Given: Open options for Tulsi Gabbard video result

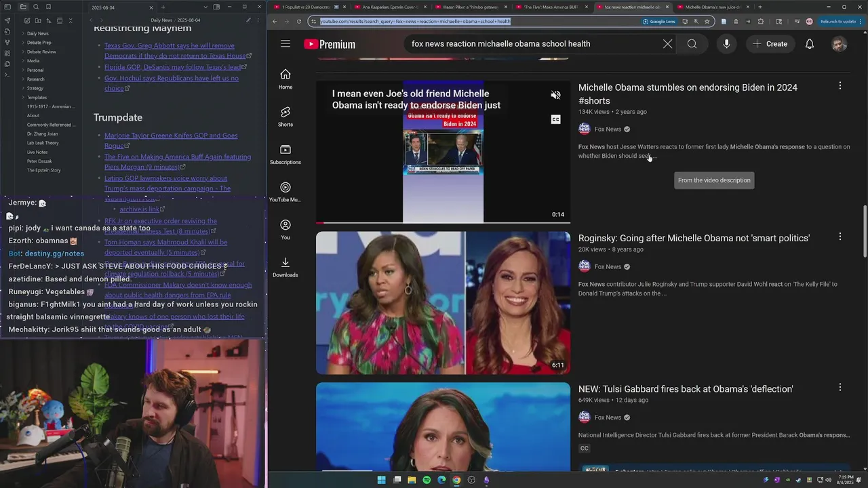Looking at the screenshot, I should tap(840, 388).
